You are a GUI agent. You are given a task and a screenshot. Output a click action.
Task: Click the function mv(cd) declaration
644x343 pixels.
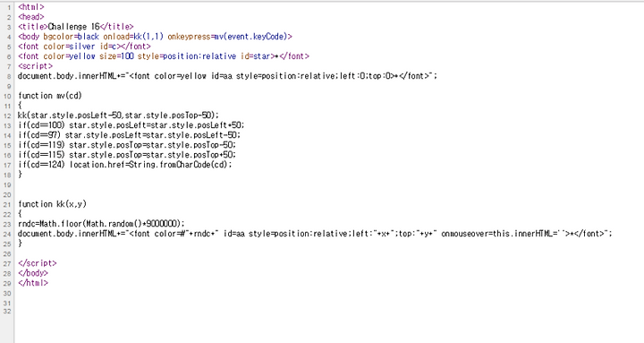50,96
